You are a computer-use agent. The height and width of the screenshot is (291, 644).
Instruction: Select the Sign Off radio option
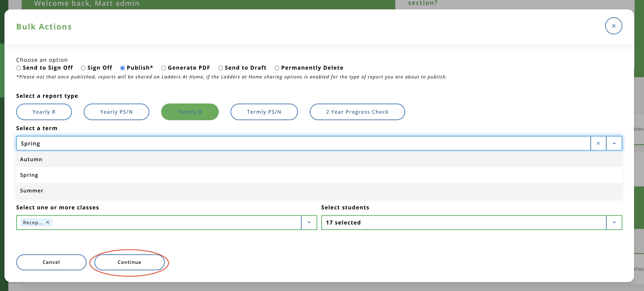pos(83,68)
